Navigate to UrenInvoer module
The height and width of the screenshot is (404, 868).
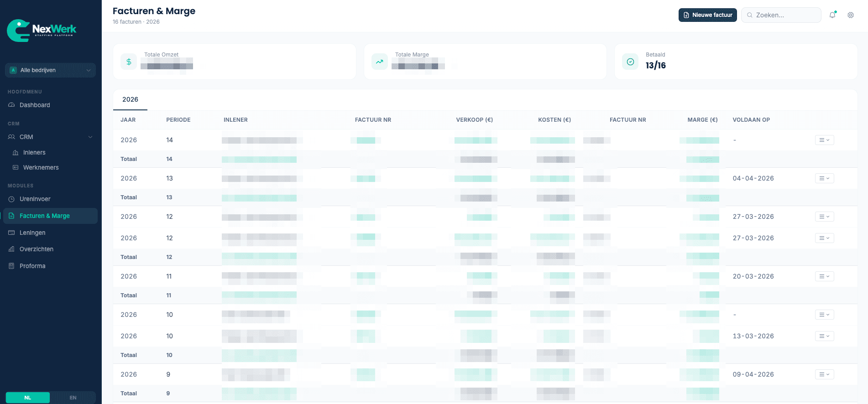tap(50, 199)
